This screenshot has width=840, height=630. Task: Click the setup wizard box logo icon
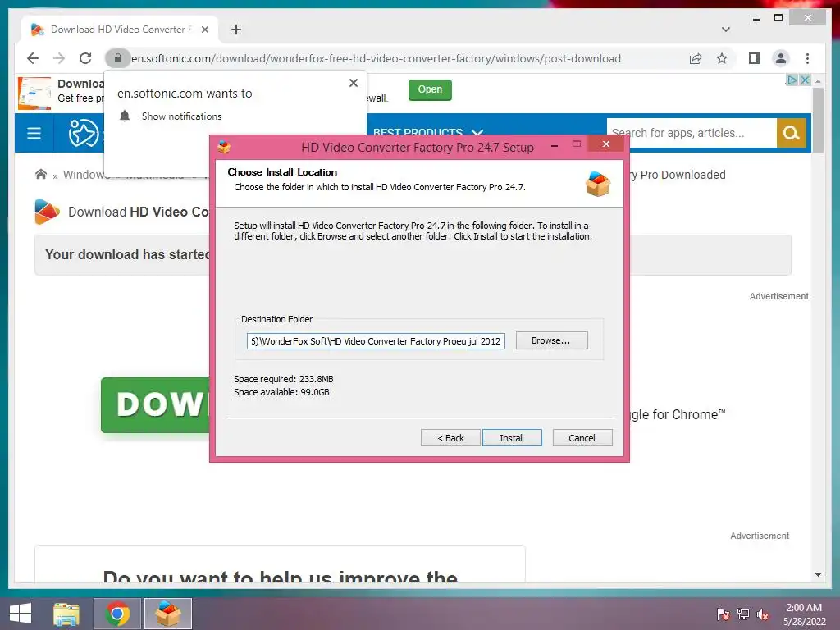coord(598,183)
